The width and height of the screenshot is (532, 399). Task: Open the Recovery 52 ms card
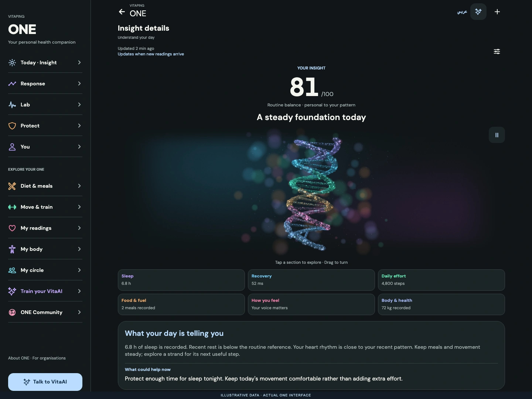pyautogui.click(x=311, y=280)
